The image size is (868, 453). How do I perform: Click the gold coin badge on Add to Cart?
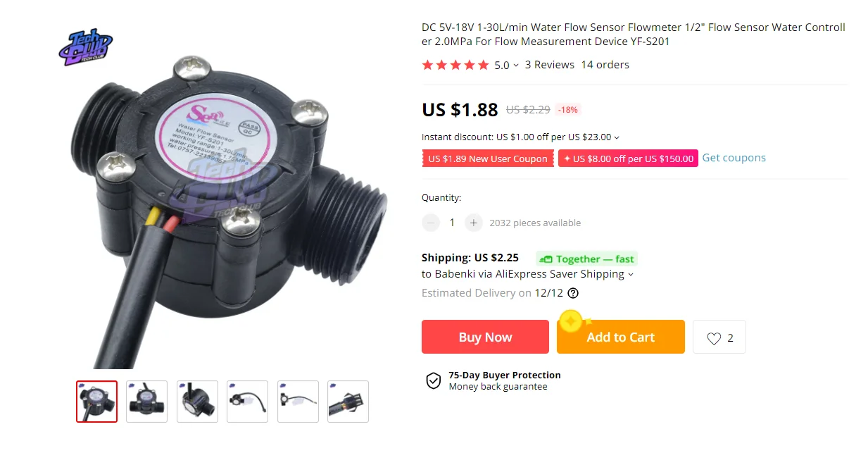tap(571, 322)
